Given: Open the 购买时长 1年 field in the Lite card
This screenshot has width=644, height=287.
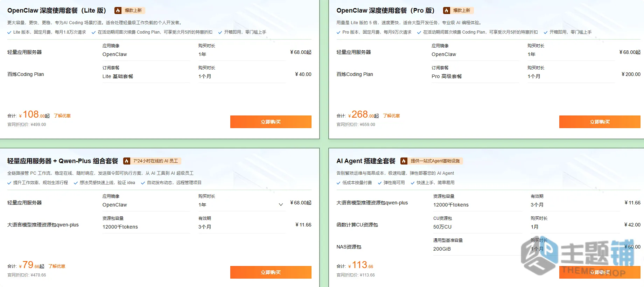Looking at the screenshot, I should (242, 54).
